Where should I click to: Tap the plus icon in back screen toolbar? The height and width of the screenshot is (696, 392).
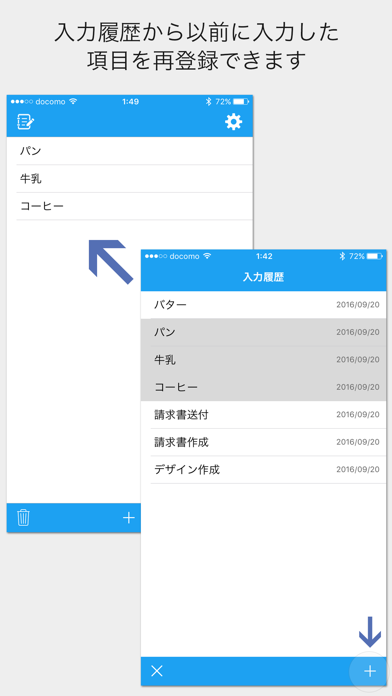[x=129, y=518]
